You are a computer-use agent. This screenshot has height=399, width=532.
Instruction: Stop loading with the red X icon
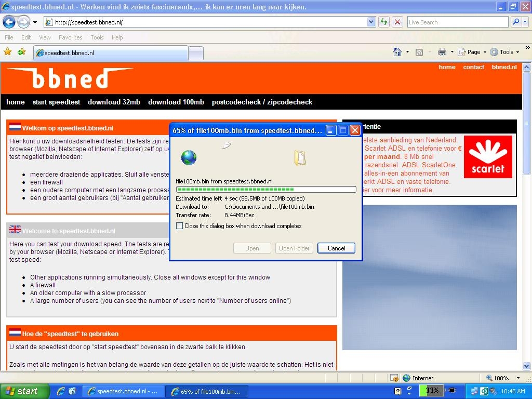[x=397, y=22]
